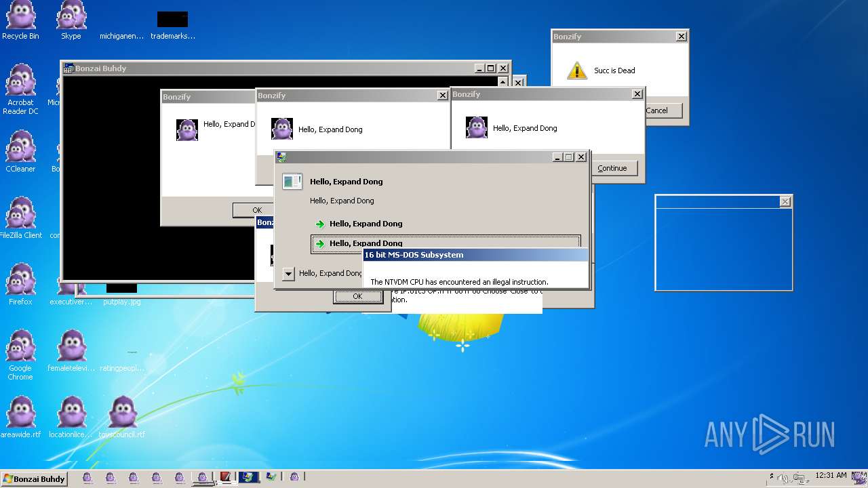Click warning icon in Succ is Dead dialog
The width and height of the screenshot is (868, 488).
pos(576,70)
